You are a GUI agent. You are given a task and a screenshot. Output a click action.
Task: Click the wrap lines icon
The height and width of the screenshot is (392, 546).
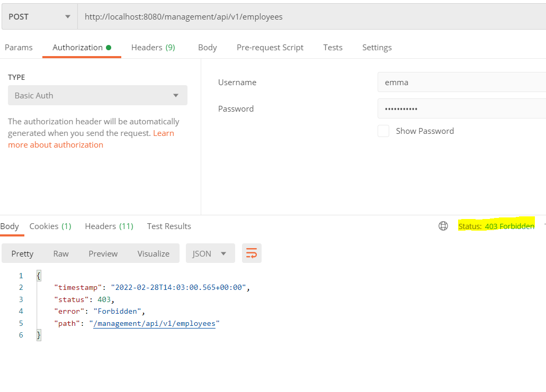click(x=252, y=253)
